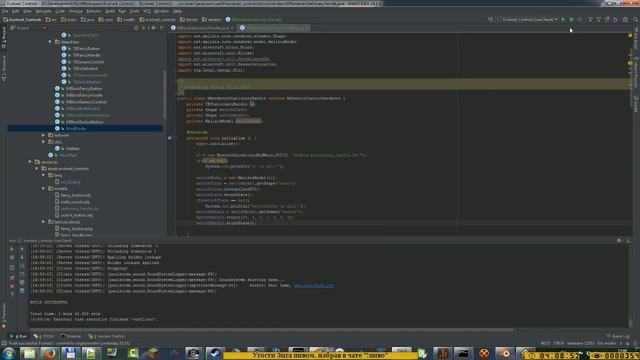Open the Edit menu

(x=16, y=11)
